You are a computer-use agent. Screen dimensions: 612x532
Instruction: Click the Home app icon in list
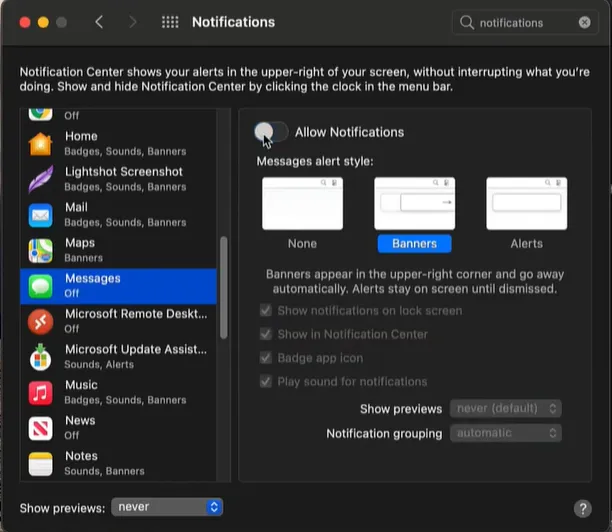(40, 144)
